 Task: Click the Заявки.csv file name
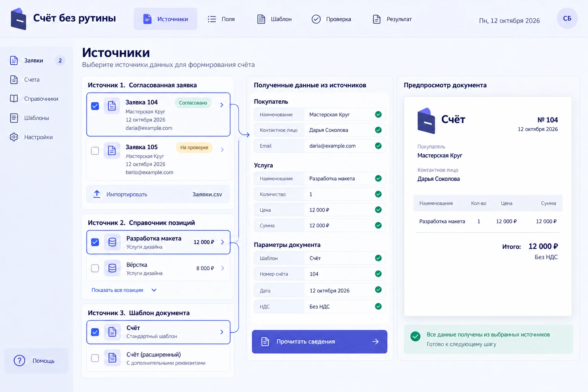(207, 194)
